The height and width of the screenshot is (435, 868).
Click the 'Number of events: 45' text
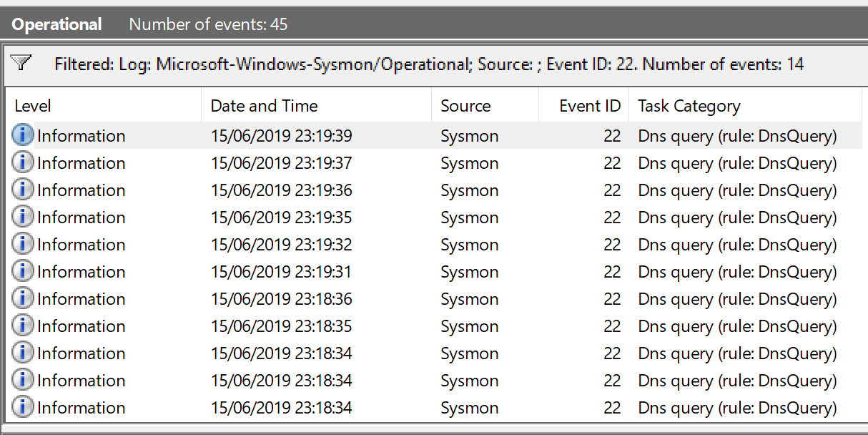(x=208, y=24)
